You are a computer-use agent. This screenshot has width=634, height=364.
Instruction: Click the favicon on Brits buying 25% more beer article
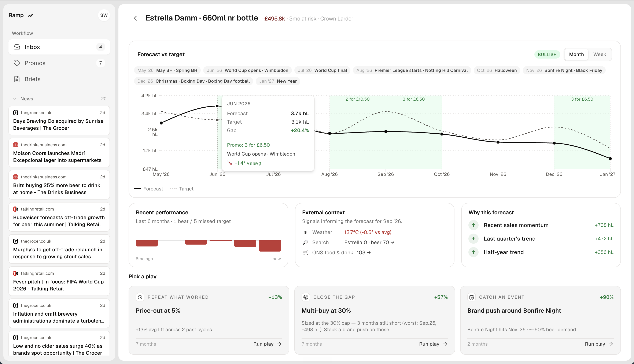[x=15, y=177]
